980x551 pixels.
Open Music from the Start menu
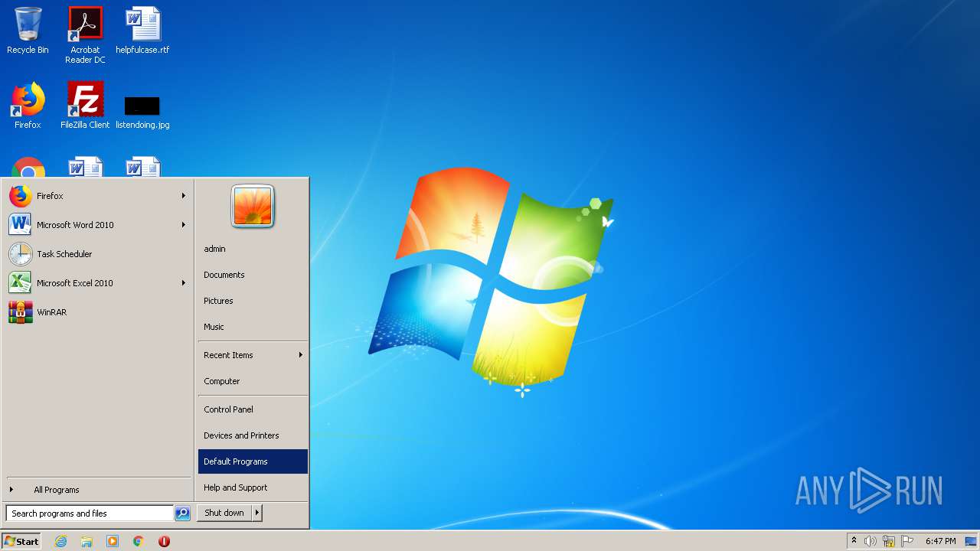click(253, 327)
